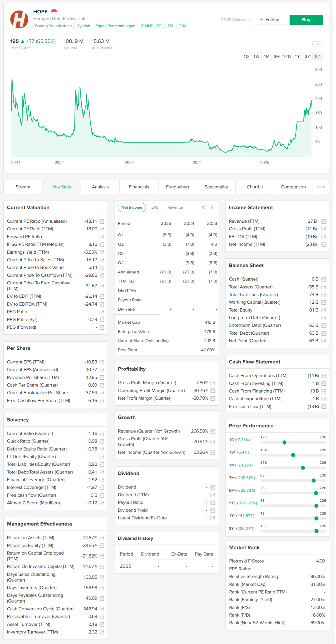The height and width of the screenshot is (644, 336).
Task: Go to previous period with left chevron
Action: (x=203, y=207)
